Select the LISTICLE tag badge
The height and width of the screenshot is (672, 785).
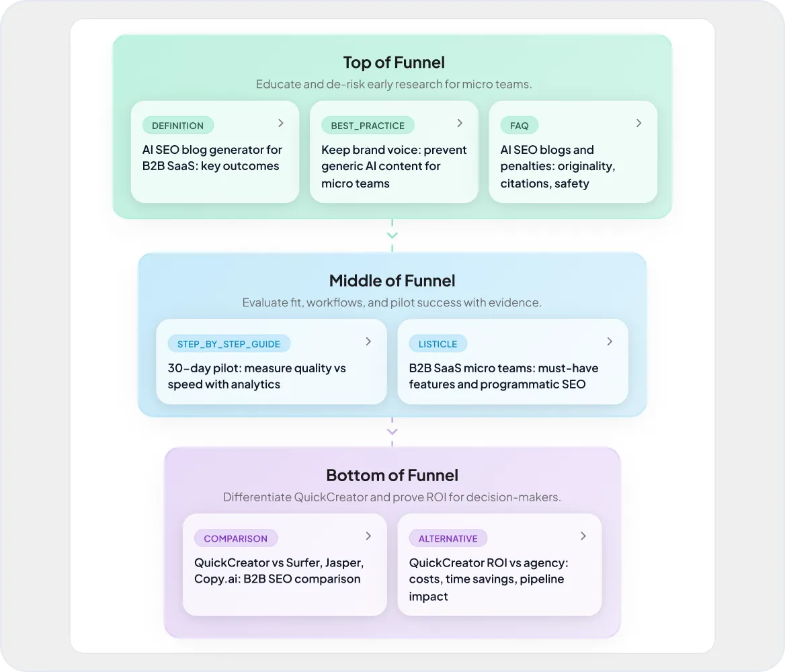[438, 344]
